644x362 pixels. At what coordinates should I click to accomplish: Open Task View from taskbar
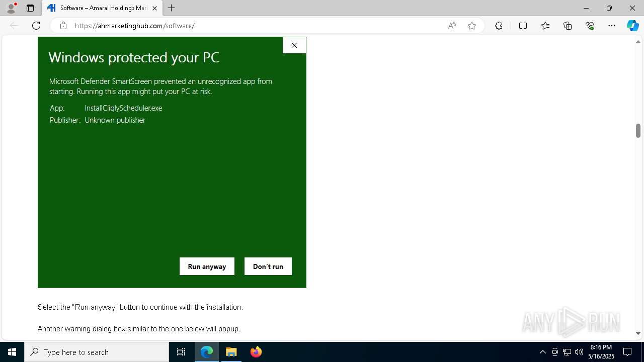181,352
